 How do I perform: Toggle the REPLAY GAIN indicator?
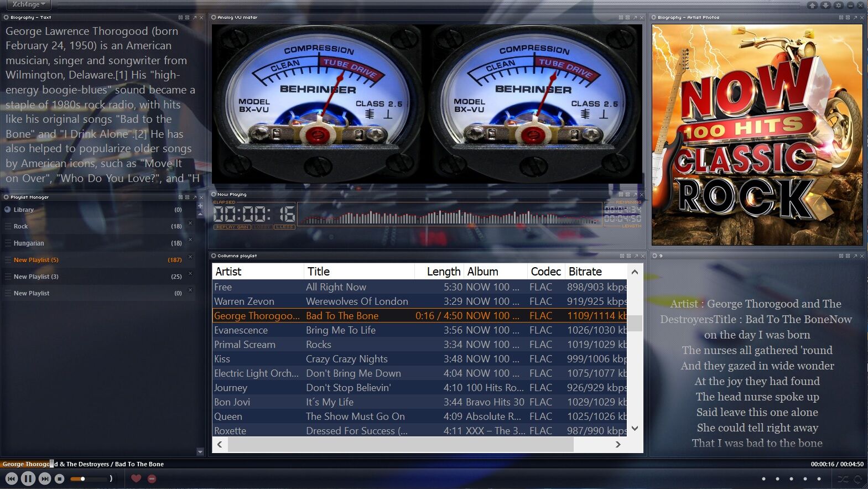[x=232, y=227]
